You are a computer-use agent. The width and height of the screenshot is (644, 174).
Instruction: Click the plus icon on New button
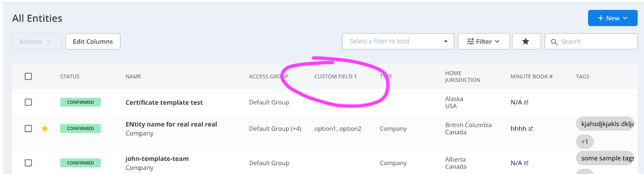point(601,18)
